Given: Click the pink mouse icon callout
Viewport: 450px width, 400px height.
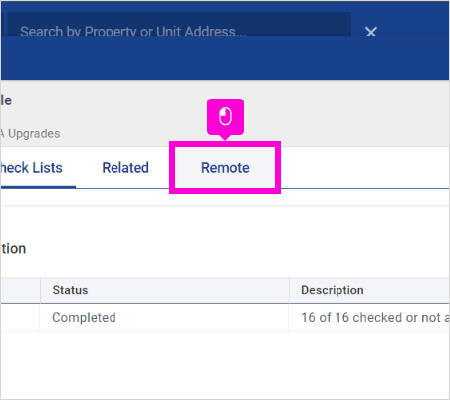Looking at the screenshot, I should 225,117.
